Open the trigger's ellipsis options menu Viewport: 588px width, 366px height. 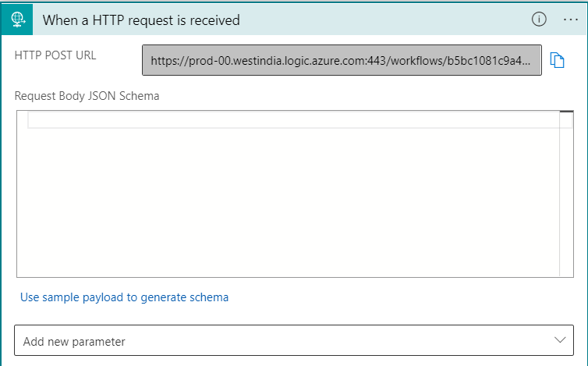570,20
